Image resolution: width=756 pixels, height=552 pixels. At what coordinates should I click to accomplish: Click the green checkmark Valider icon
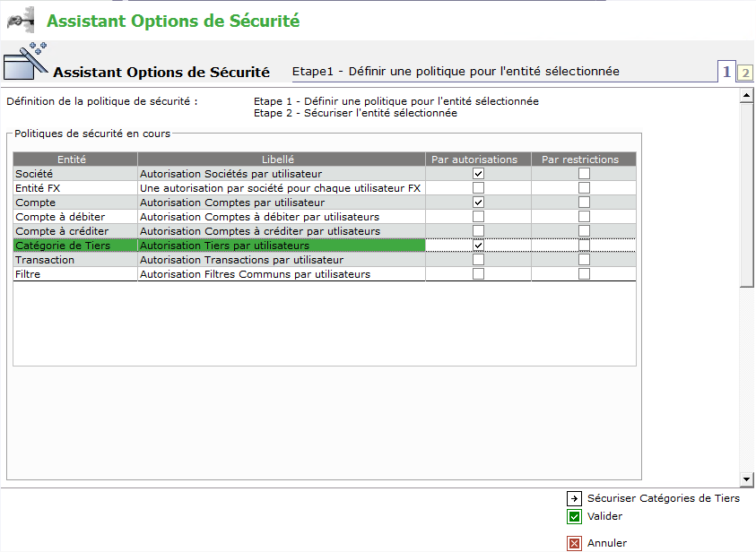(x=574, y=517)
